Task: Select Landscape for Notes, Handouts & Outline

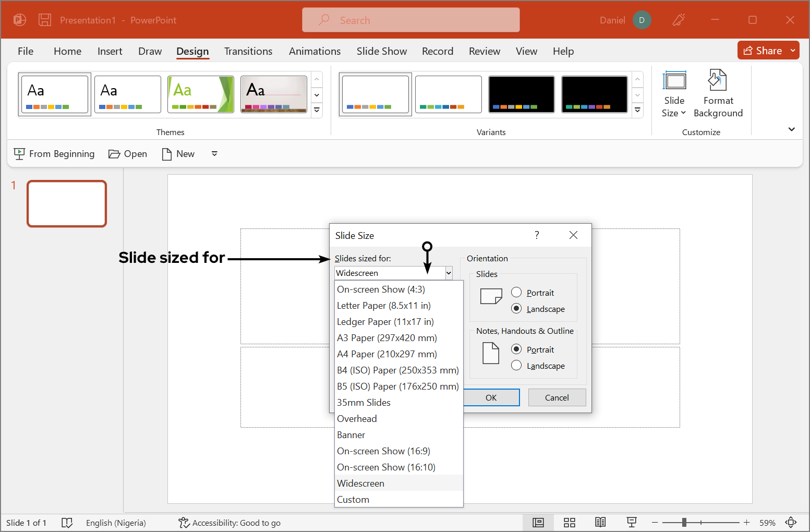Action: pos(516,366)
